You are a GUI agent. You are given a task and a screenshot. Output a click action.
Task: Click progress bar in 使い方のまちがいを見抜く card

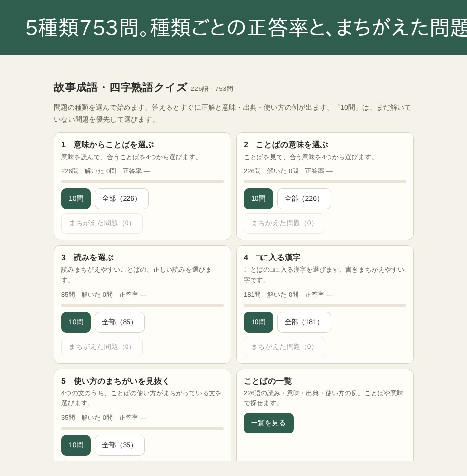pyautogui.click(x=143, y=429)
